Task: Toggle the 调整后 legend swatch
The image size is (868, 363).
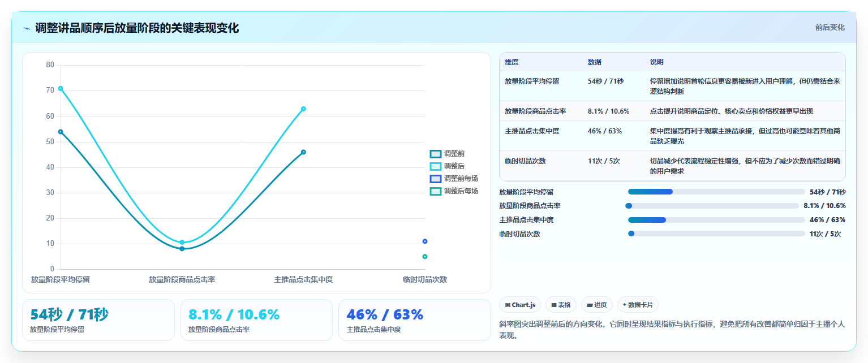Action: click(x=435, y=166)
